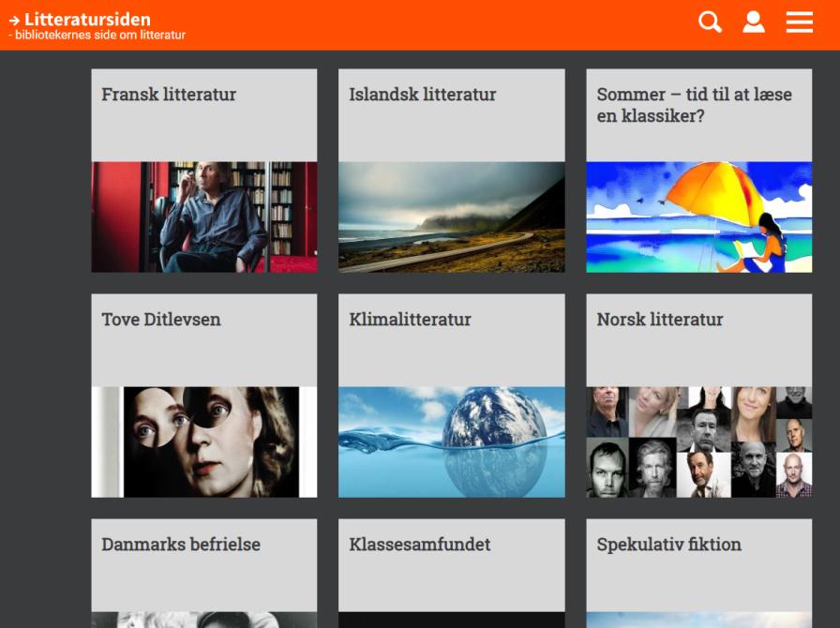Open the hamburger menu icon
Viewport: 840px width, 628px height.
pyautogui.click(x=799, y=22)
